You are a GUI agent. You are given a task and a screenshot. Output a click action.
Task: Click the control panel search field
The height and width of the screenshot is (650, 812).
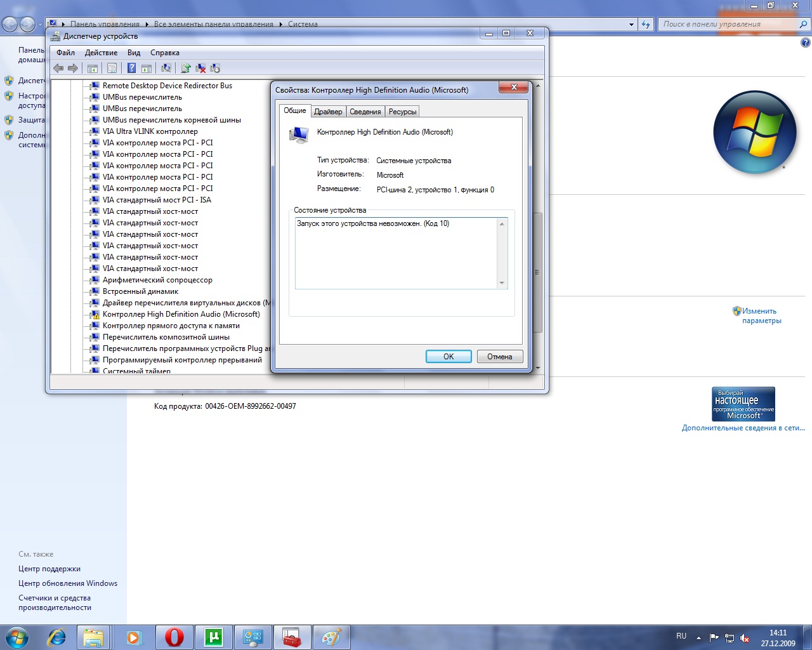click(728, 24)
